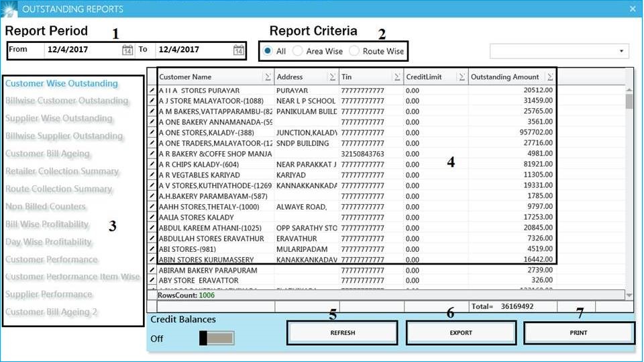Close the Outstanding Reports window
This screenshot has height=362, width=644.
tap(633, 9)
